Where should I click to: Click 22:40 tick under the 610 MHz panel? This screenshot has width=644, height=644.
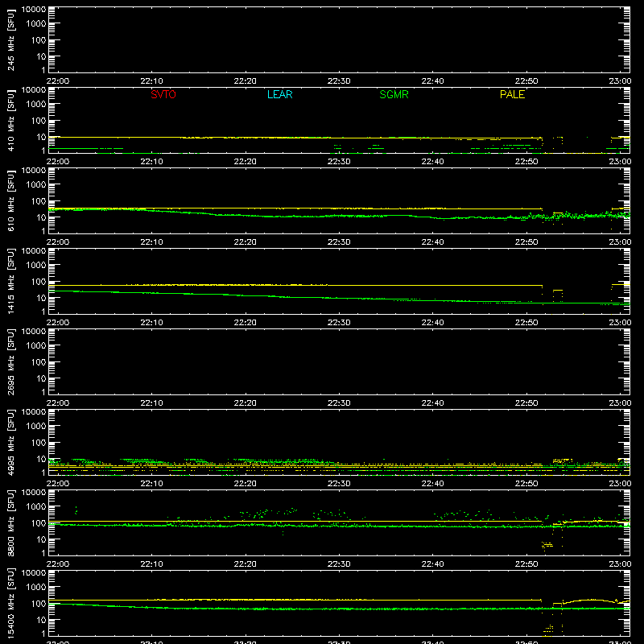432,242
